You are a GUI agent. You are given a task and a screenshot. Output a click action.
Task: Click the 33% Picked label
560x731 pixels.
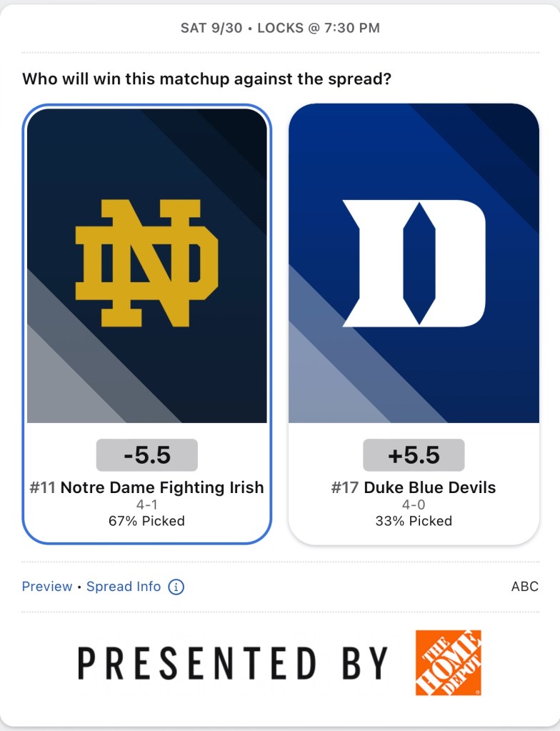click(x=414, y=521)
